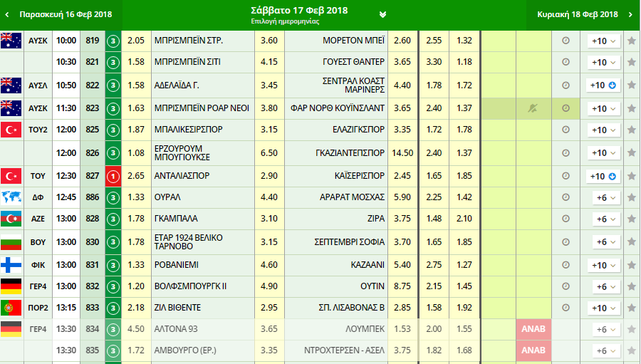Click the muted bell icon in row 823
The image size is (641, 364).
click(532, 108)
